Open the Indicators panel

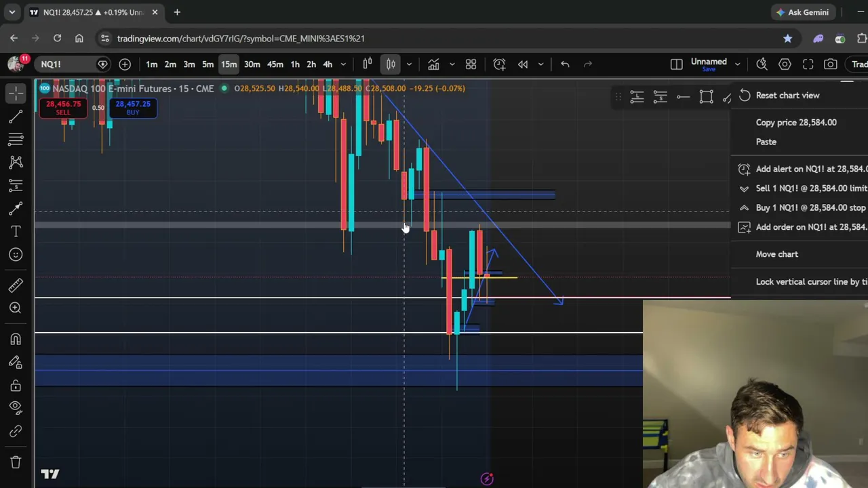433,64
